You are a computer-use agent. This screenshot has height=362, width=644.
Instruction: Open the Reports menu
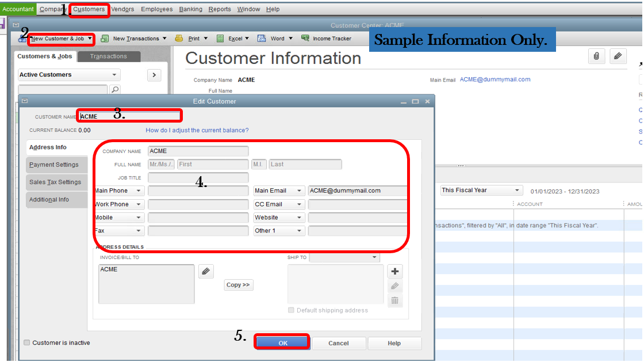tap(219, 9)
